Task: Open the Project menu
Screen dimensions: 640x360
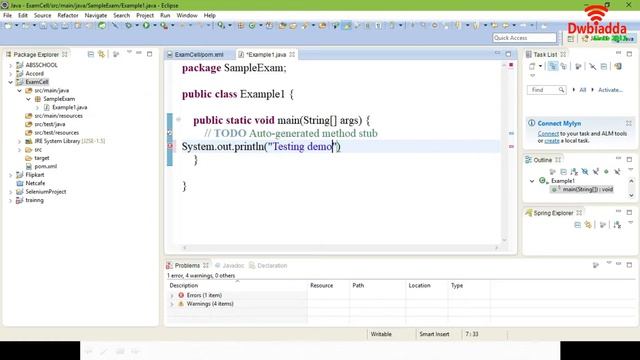Action: 145,15
